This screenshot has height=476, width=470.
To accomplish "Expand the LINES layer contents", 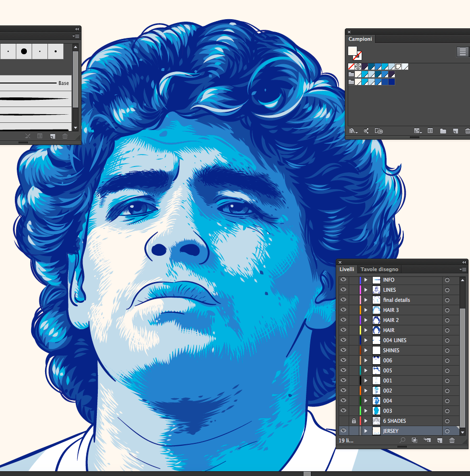I will (x=366, y=290).
